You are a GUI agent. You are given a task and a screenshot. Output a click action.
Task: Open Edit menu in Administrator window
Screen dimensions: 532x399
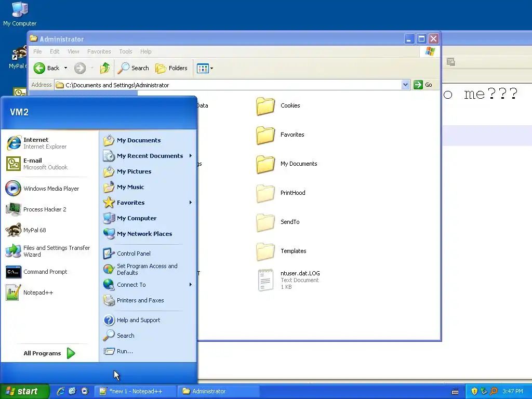pos(55,51)
